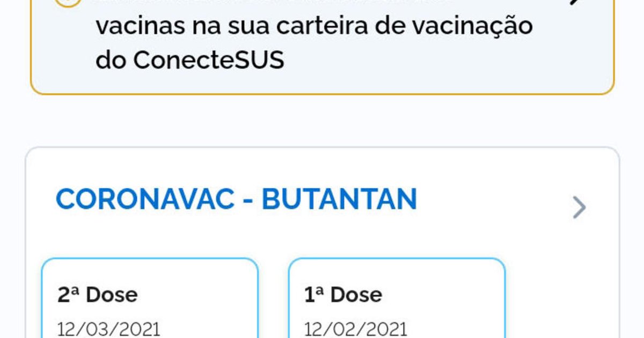The height and width of the screenshot is (338, 644).
Task: Select the CORONAVAC - BUTANTAN heading
Action: coord(236,200)
